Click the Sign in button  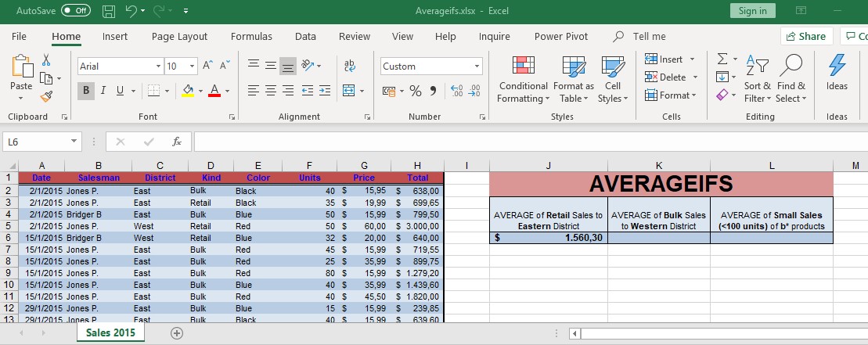tap(752, 11)
